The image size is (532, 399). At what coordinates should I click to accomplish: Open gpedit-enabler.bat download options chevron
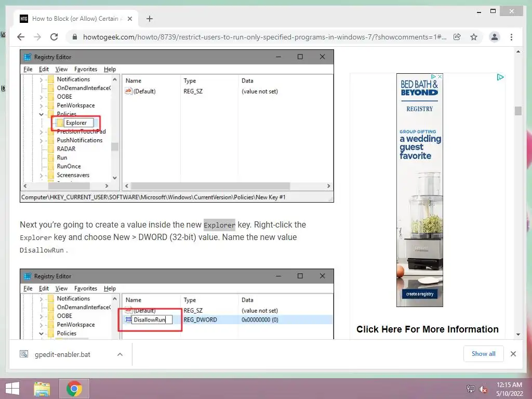(120, 354)
